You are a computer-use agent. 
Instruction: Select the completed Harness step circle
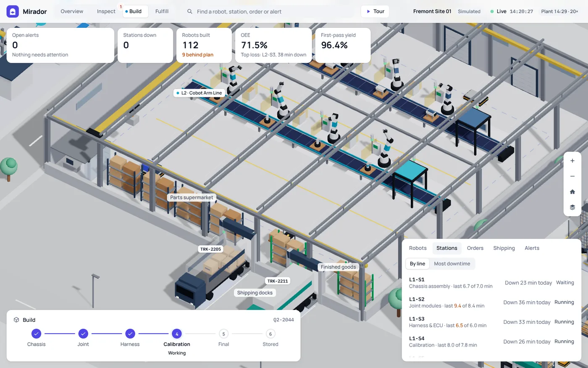point(130,334)
